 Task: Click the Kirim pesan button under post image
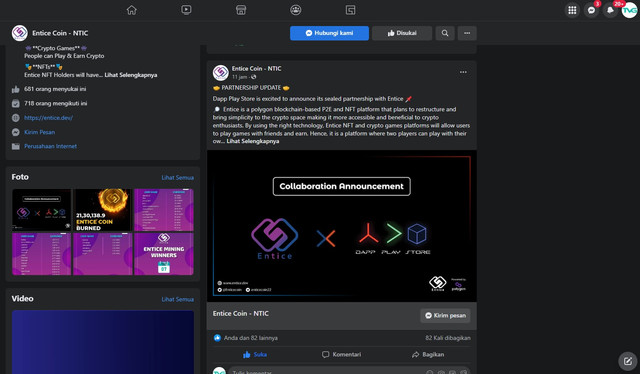pos(445,316)
